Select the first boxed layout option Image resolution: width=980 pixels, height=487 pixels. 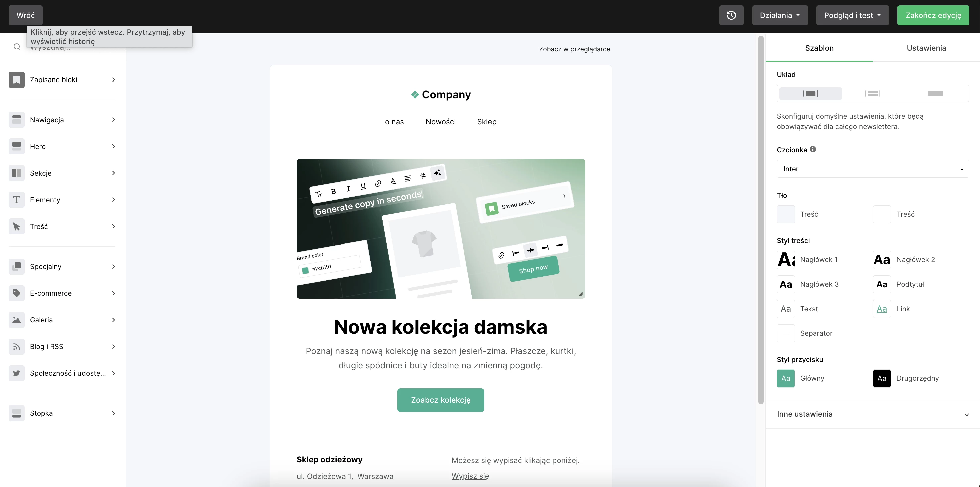810,93
